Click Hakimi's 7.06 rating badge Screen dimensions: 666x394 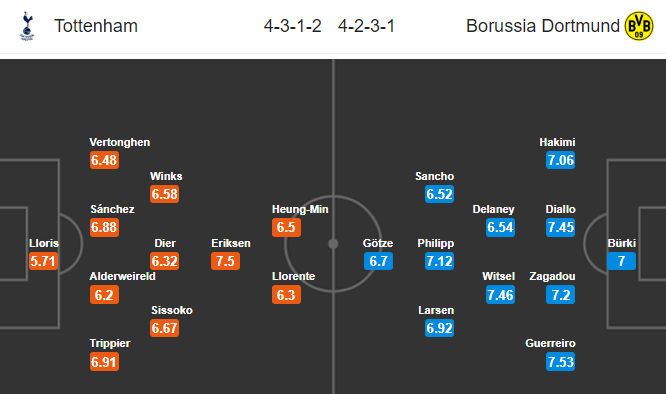(x=561, y=160)
